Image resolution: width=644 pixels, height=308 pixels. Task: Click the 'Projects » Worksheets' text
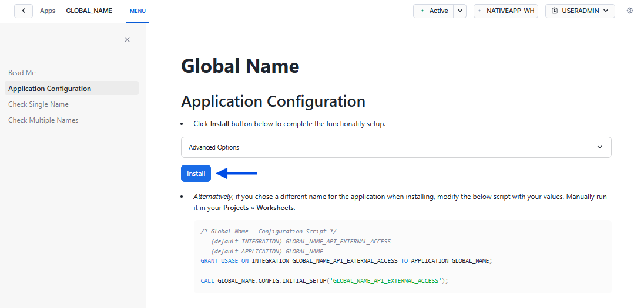[x=259, y=208]
